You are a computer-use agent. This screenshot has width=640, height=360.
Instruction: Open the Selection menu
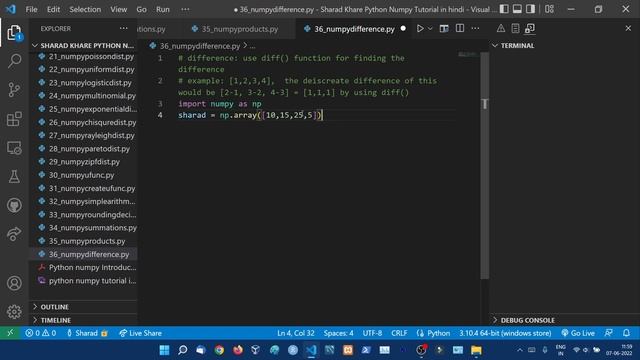(x=85, y=9)
